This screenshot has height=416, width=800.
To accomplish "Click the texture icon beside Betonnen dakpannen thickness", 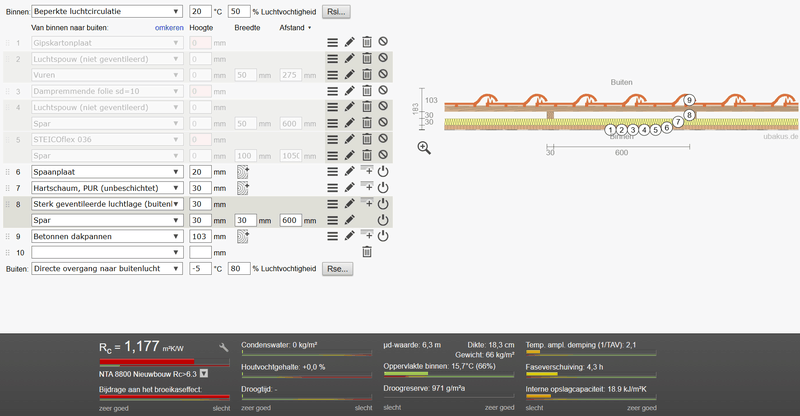I will pos(243,236).
